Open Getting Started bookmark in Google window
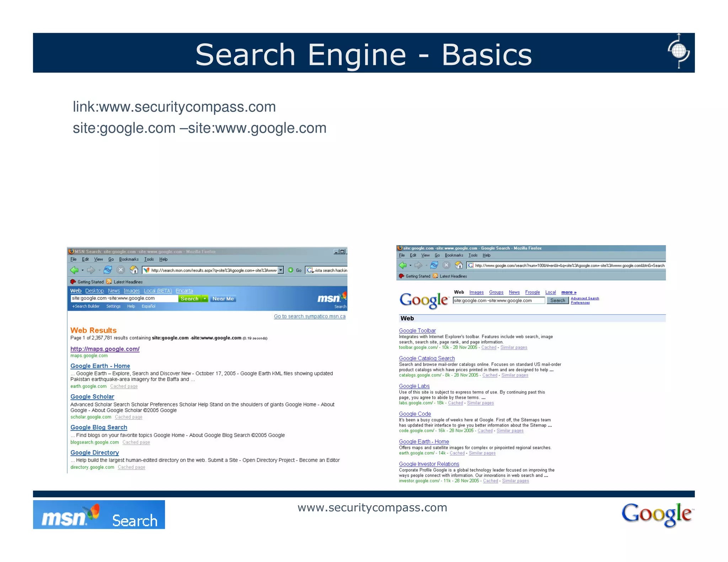728x562 pixels. click(x=414, y=276)
